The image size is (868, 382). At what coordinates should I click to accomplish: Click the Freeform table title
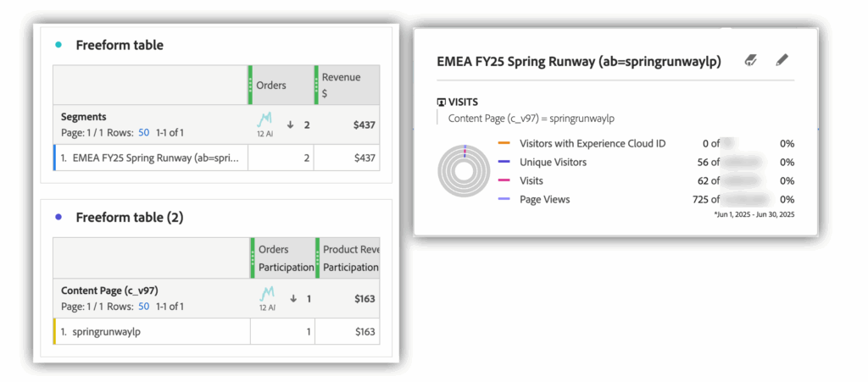click(120, 46)
